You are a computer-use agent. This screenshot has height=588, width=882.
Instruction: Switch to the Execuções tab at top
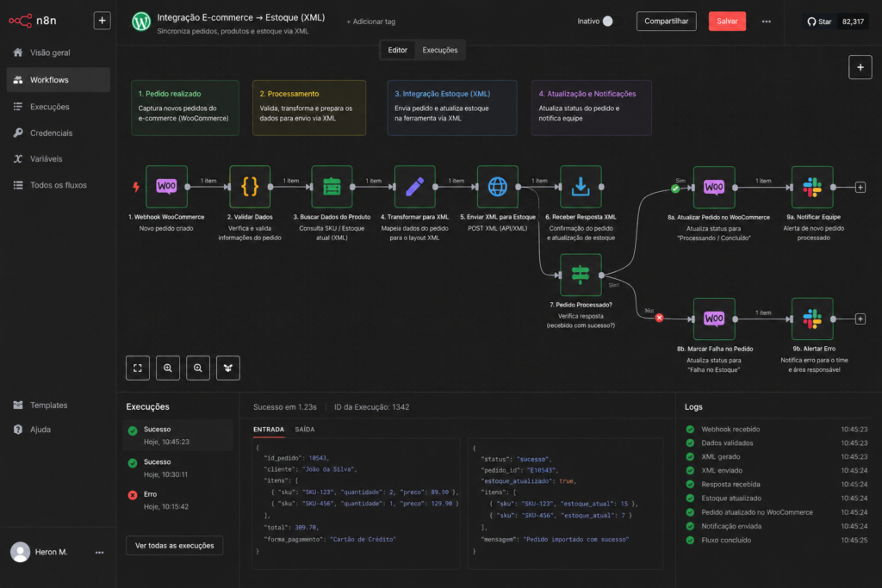[440, 50]
